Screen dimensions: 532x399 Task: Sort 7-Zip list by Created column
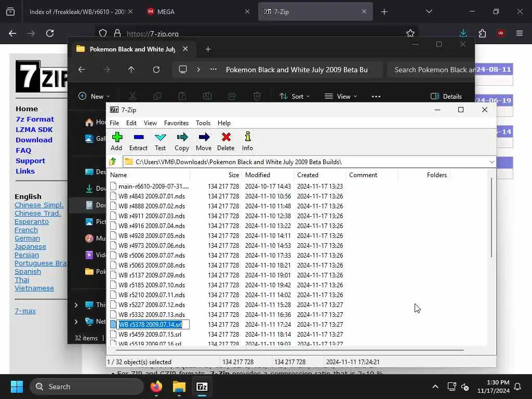tap(320, 175)
